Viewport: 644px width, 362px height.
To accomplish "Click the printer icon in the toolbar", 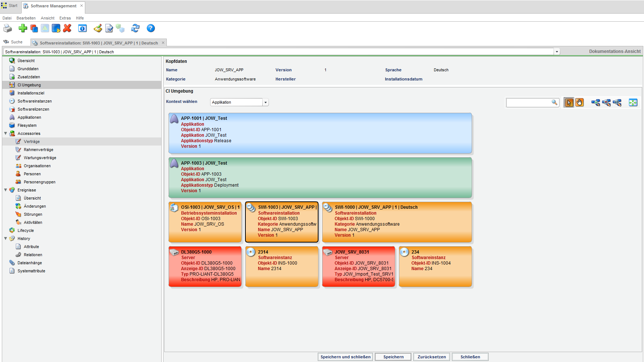I will pos(8,28).
